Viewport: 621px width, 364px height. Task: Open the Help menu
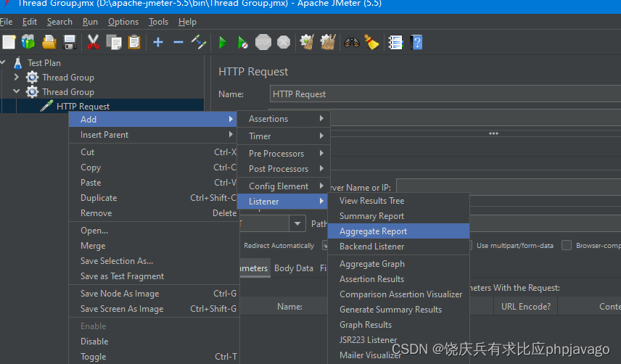coord(187,22)
